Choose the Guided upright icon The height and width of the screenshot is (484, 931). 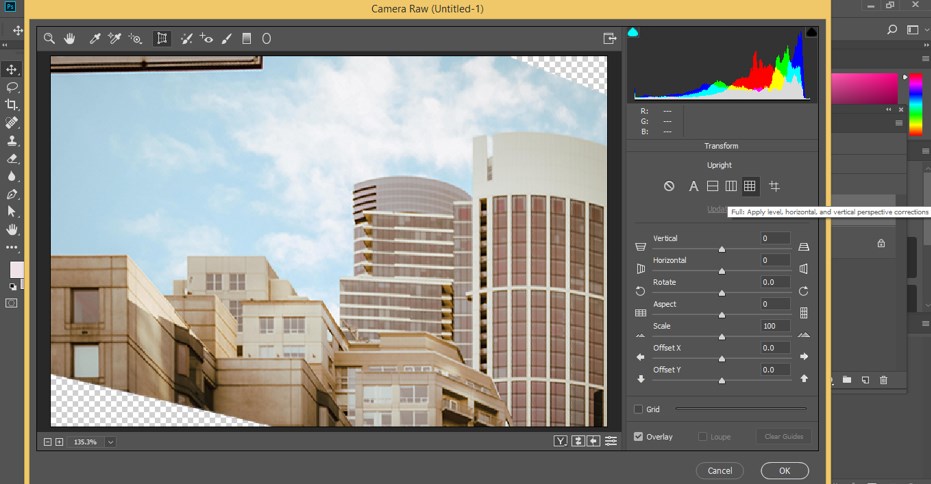coord(774,186)
